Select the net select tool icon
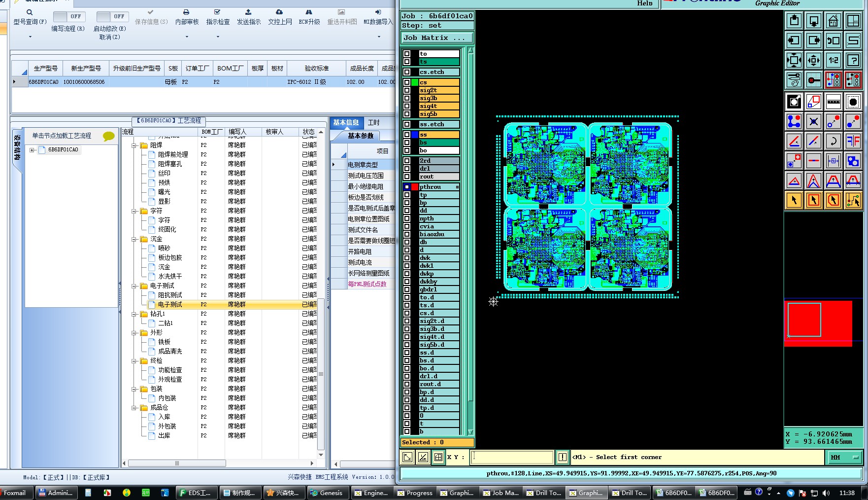Viewport: 868px width, 500px height. (x=853, y=200)
